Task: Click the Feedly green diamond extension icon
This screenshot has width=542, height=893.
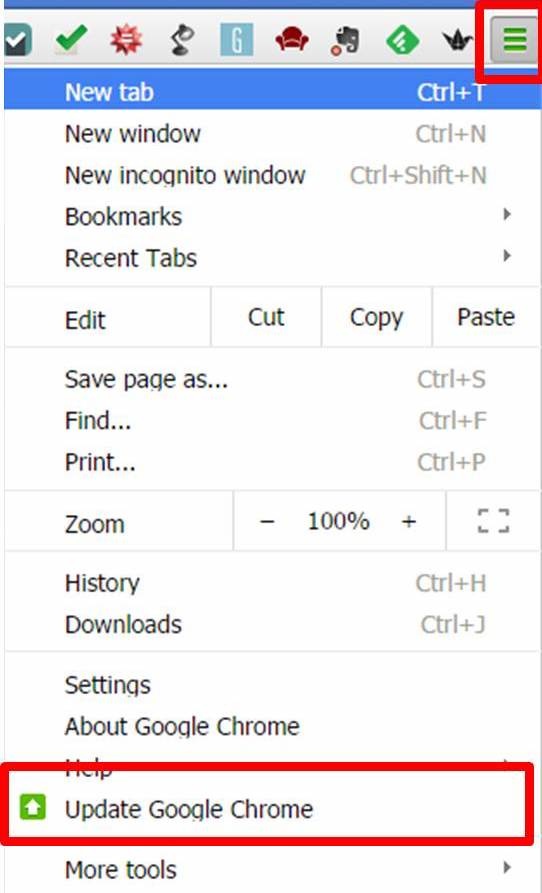Action: point(402,41)
